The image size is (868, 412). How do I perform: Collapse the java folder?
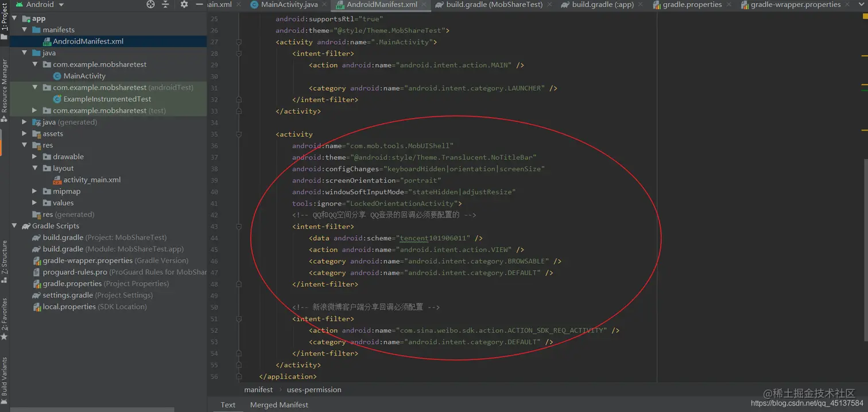point(25,53)
